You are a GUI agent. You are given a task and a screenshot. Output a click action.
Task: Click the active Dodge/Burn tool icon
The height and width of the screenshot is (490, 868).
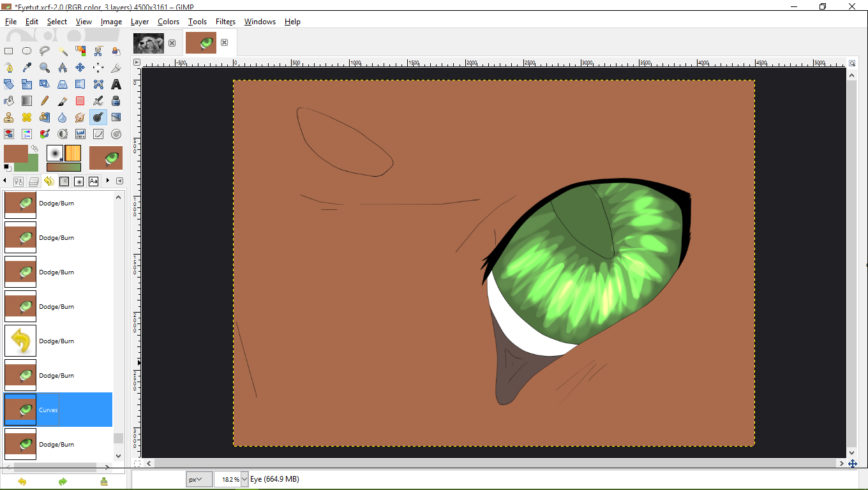click(98, 117)
